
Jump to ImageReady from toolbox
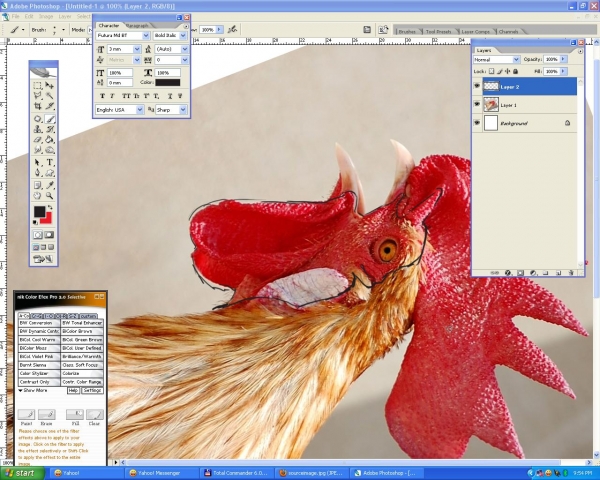tap(43, 259)
